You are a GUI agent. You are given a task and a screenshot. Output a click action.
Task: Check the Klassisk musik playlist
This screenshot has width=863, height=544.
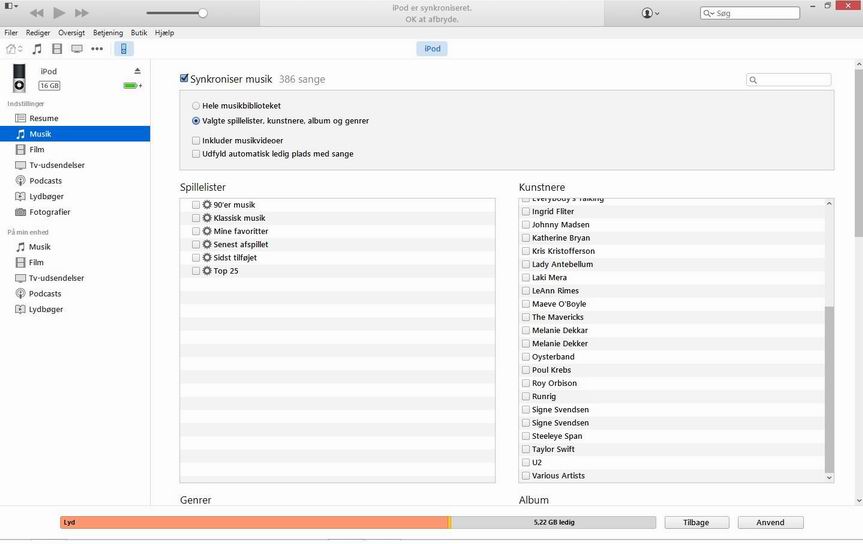click(x=196, y=218)
